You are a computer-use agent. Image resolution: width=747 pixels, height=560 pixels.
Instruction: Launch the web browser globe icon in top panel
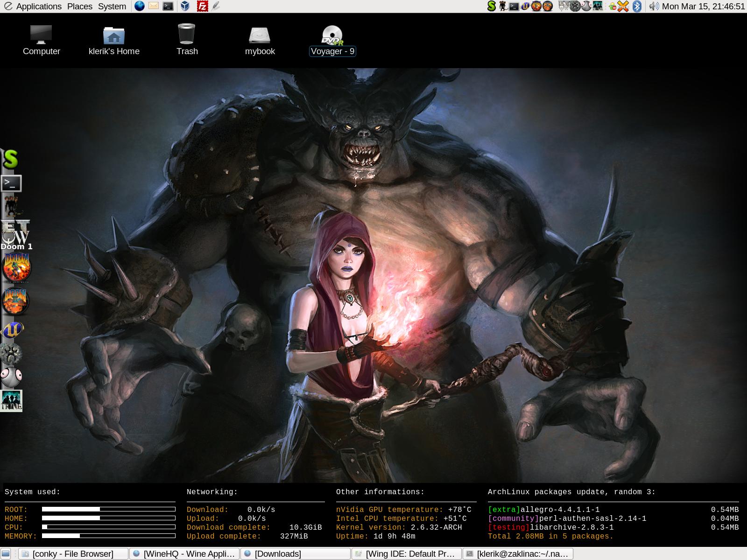(139, 6)
